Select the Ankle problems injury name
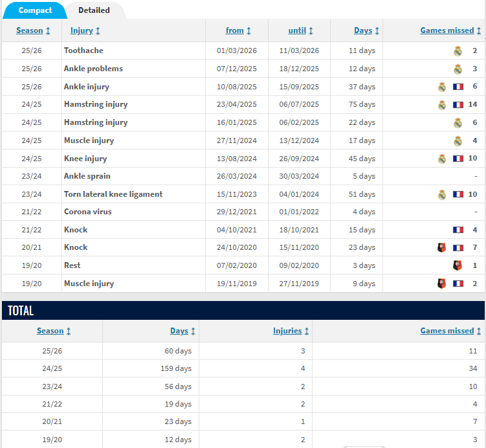This screenshot has width=486, height=448. click(93, 69)
